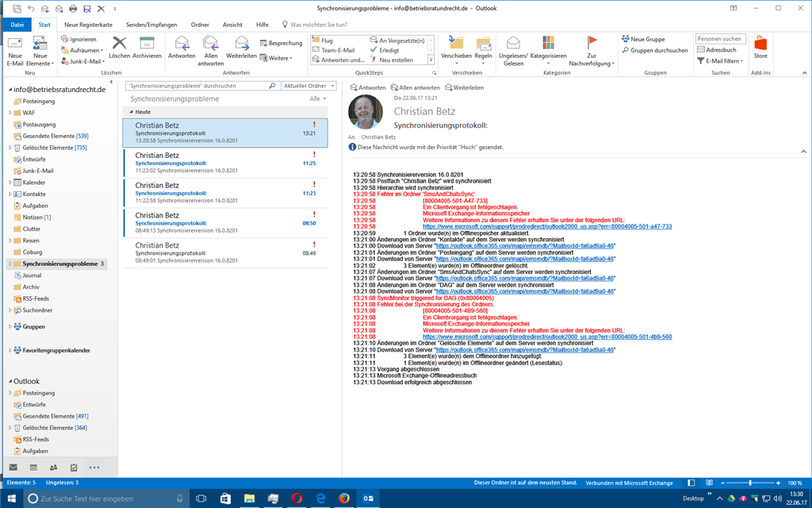Run the Erledigt quick step
The image size is (812, 508).
pyautogui.click(x=385, y=50)
